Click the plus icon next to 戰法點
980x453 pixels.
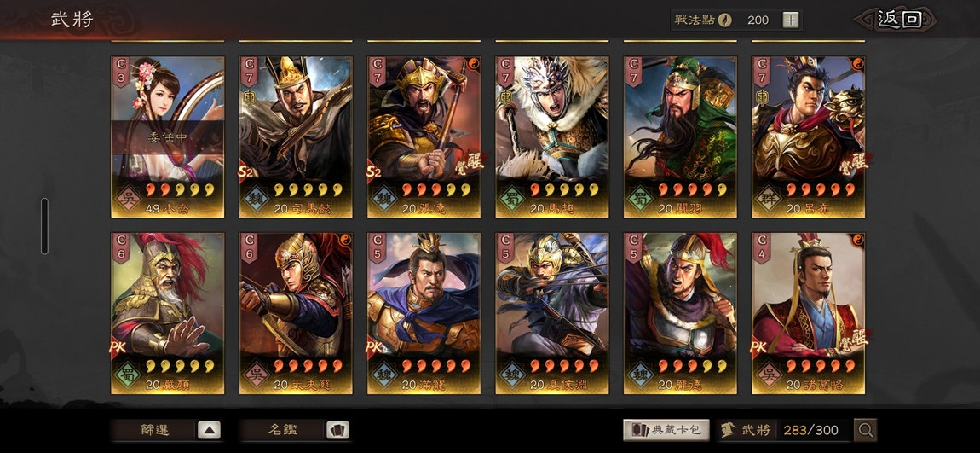coord(791,20)
